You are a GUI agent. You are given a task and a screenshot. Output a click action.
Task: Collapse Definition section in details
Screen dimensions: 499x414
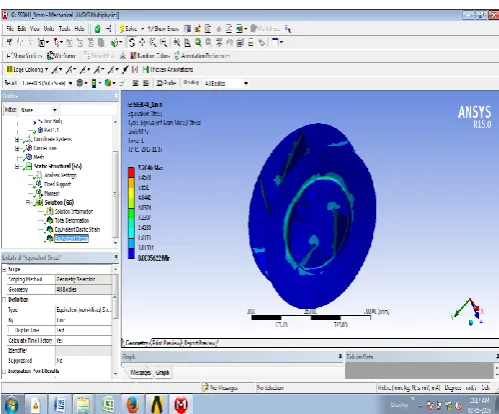[x=4, y=300]
